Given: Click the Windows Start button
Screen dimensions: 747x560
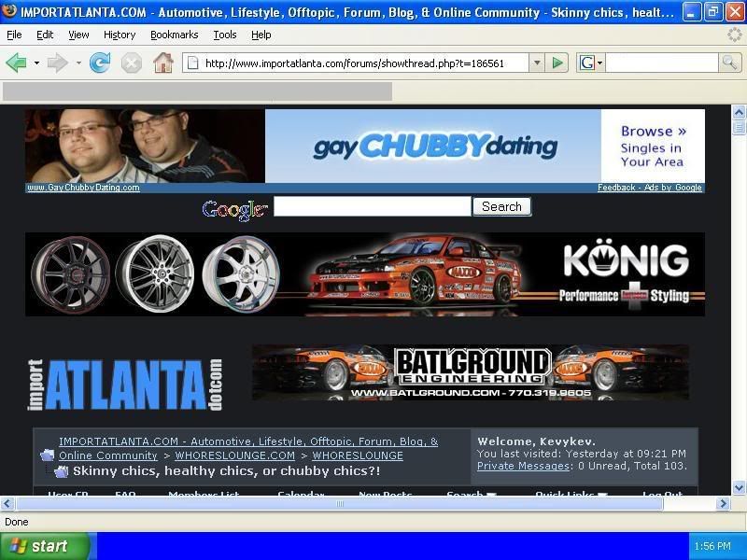Looking at the screenshot, I should (44, 546).
